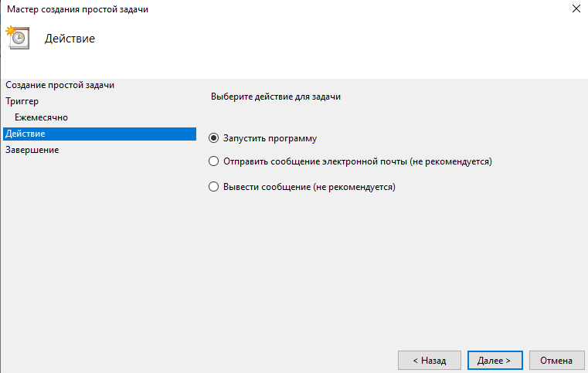Click the Вывести сообщение (не рекомендуется) label text
The image size is (588, 373).
click(x=309, y=187)
